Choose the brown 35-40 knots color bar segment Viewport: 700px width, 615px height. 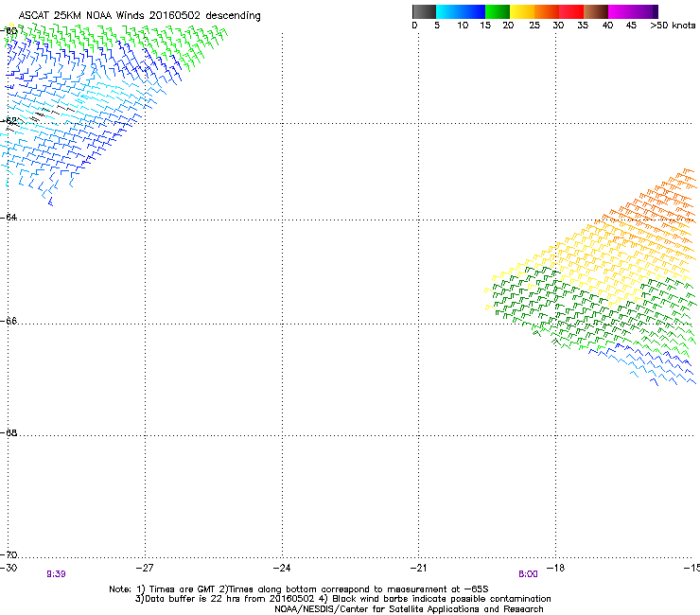pyautogui.click(x=596, y=11)
